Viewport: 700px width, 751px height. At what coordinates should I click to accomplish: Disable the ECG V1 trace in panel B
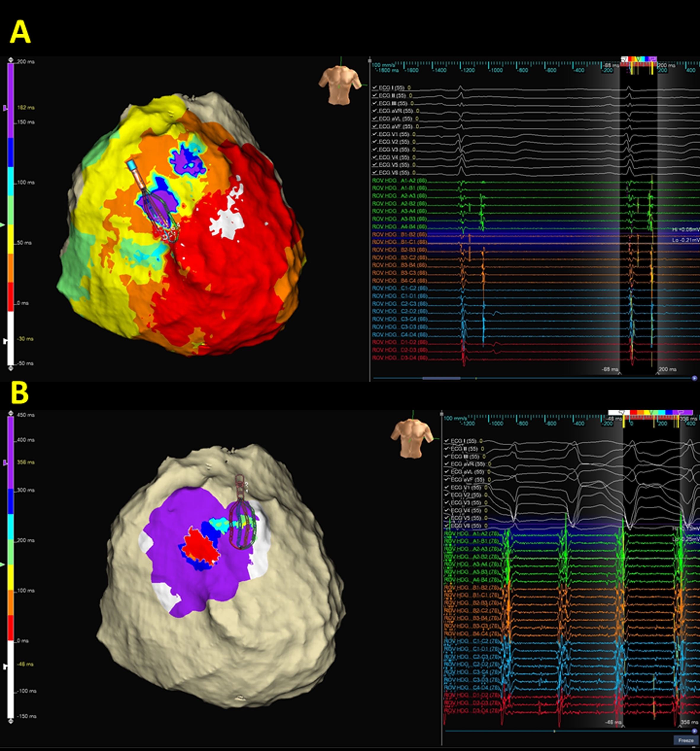click(x=447, y=487)
